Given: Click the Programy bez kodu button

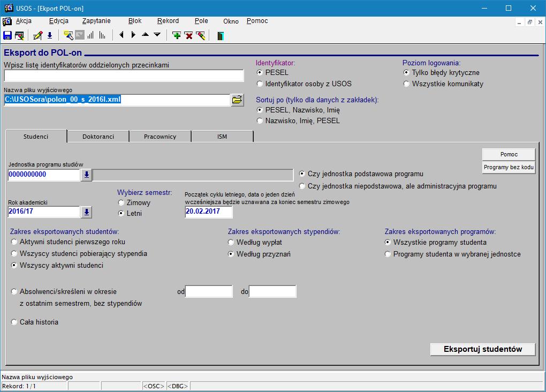Looking at the screenshot, I should tap(509, 167).
